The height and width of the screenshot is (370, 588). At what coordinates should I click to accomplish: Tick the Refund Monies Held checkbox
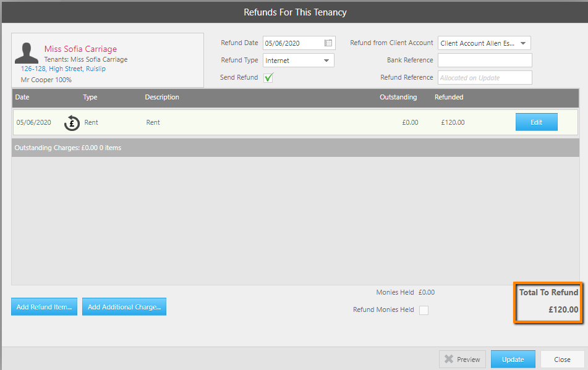[x=424, y=310]
